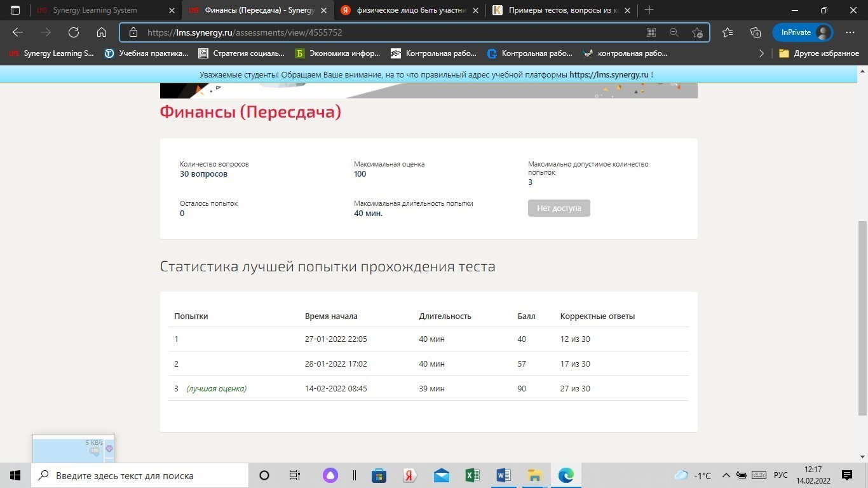Click the Windows search box
Viewport: 868px width, 488px height.
pyautogui.click(x=140, y=475)
